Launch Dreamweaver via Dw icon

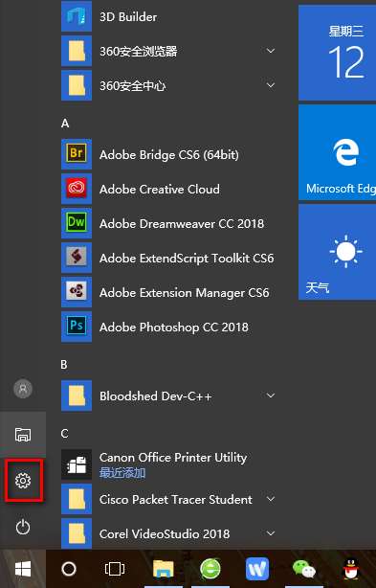pyautogui.click(x=77, y=223)
